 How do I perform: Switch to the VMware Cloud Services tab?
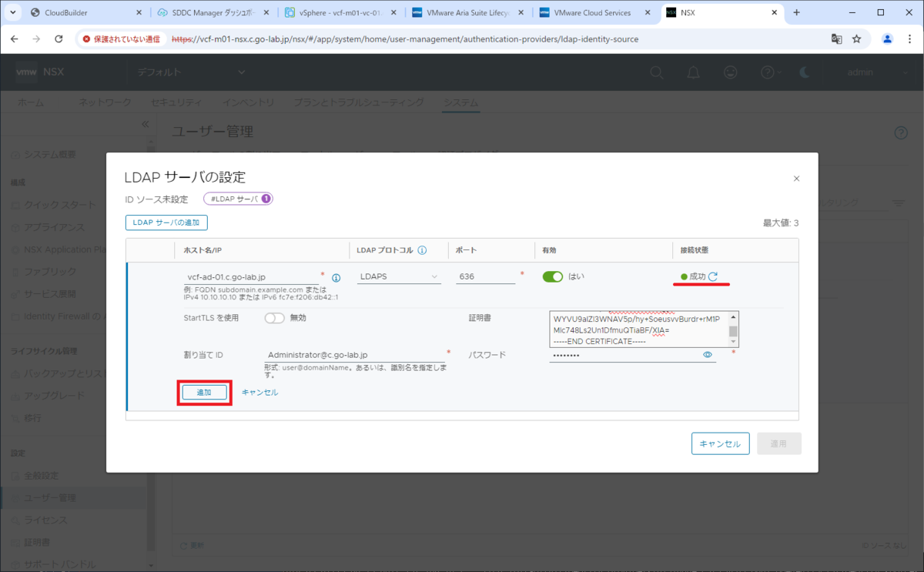pyautogui.click(x=594, y=12)
